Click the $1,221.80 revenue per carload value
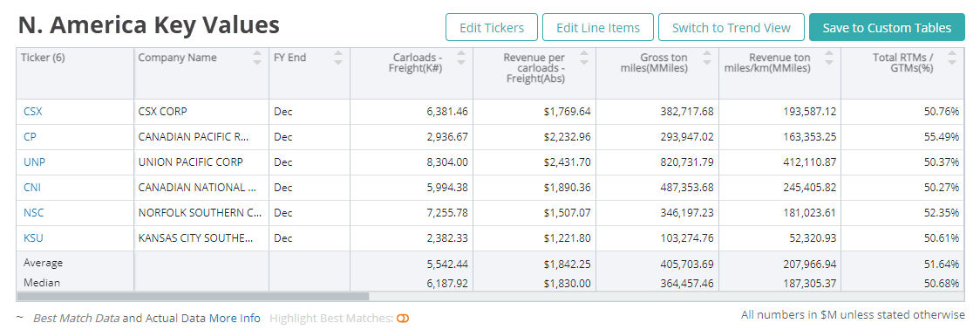The height and width of the screenshot is (330, 980). [567, 237]
